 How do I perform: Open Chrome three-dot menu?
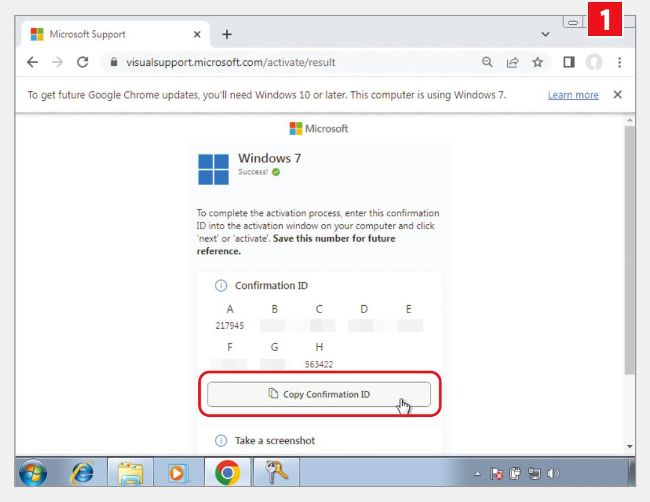click(x=619, y=62)
